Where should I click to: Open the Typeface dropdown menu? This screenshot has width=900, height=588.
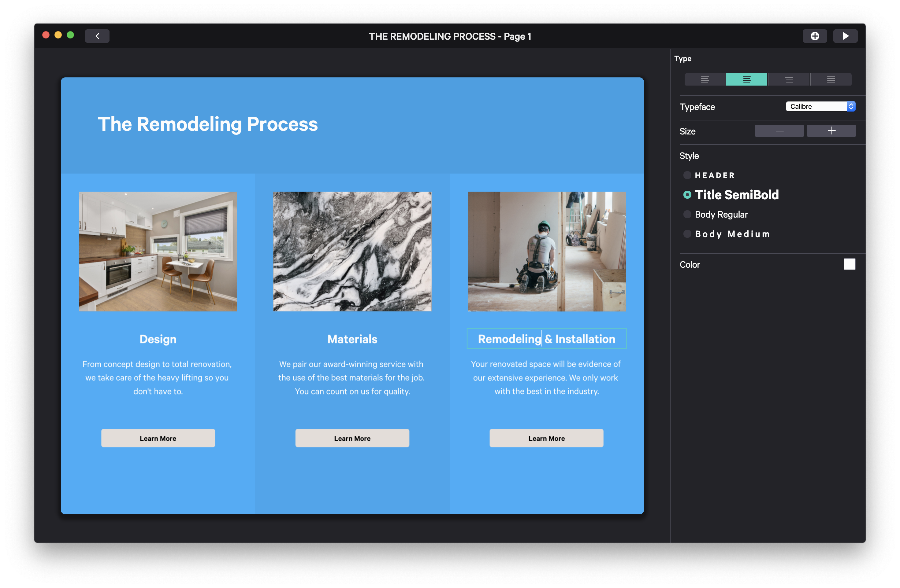click(820, 106)
